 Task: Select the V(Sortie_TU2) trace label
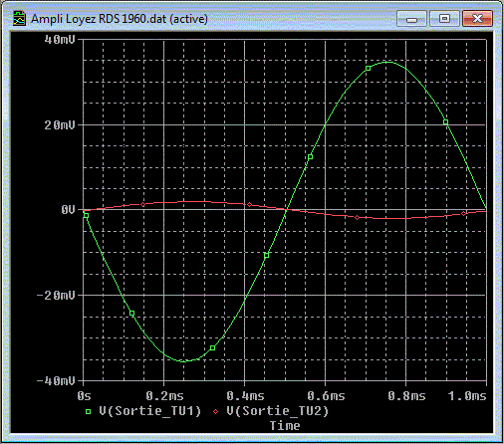point(278,411)
